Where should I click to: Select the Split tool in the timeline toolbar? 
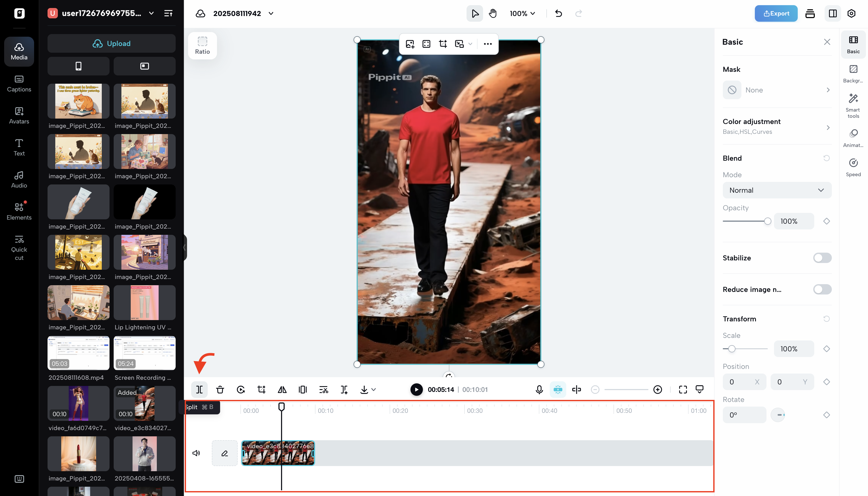click(x=199, y=389)
